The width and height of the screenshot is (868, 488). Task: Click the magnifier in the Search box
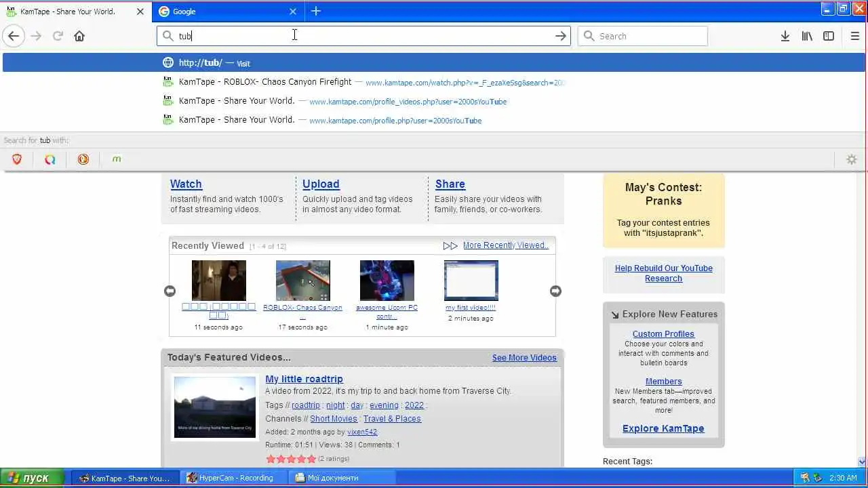tap(589, 36)
